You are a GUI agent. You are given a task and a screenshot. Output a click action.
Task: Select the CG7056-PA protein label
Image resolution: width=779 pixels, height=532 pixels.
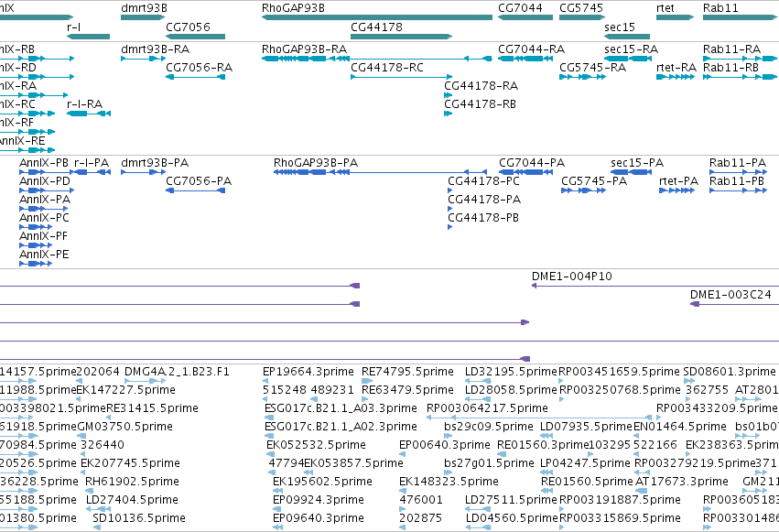coord(199,180)
